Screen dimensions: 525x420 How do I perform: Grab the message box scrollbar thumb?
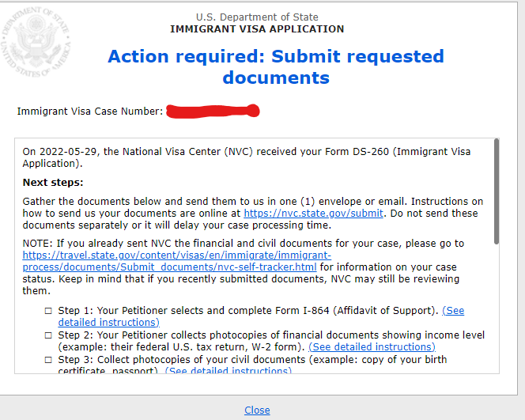tap(497, 191)
